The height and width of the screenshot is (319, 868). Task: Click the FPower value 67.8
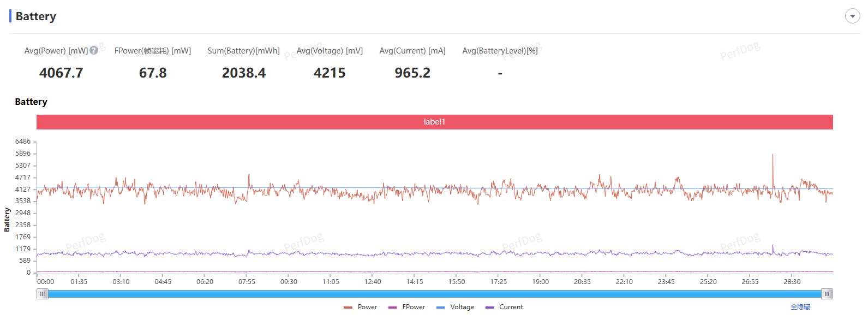point(153,73)
